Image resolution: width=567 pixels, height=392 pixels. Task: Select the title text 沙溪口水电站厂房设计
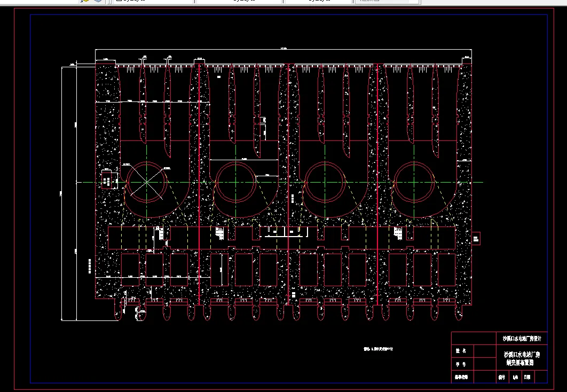(522, 339)
